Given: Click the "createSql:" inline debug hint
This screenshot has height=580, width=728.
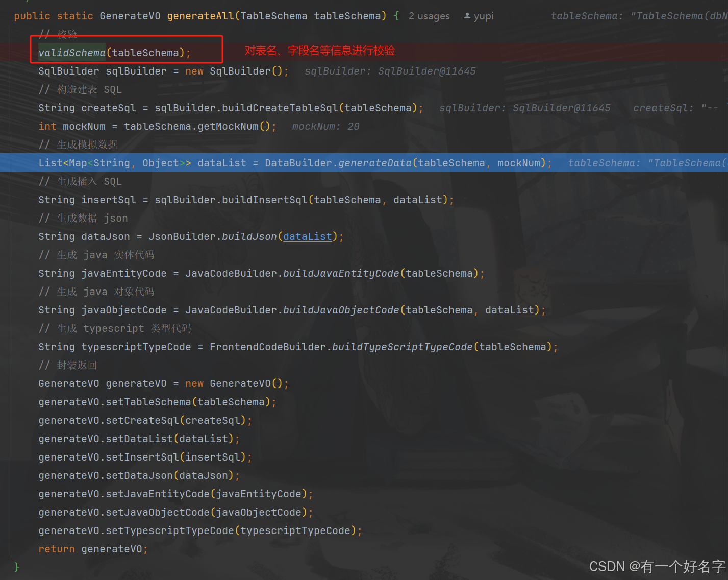Looking at the screenshot, I should (663, 108).
